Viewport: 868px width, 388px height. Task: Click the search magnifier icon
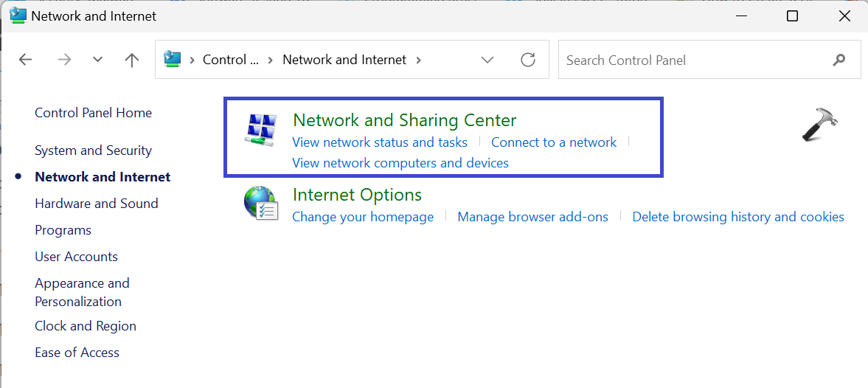[x=839, y=60]
